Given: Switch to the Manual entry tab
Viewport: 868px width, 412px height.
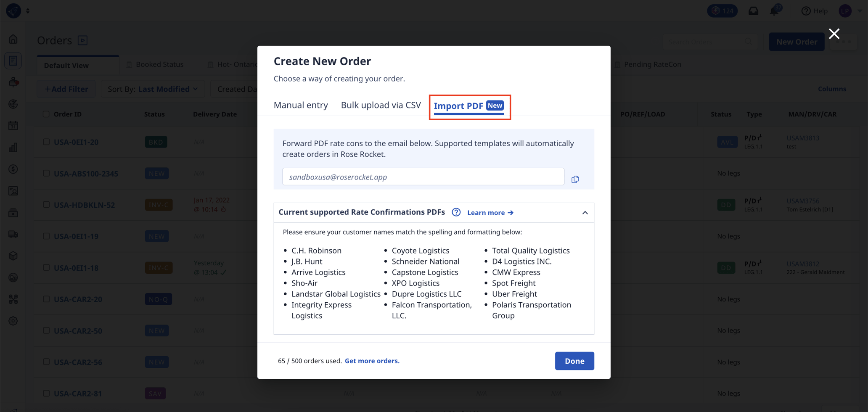Looking at the screenshot, I should coord(301,105).
